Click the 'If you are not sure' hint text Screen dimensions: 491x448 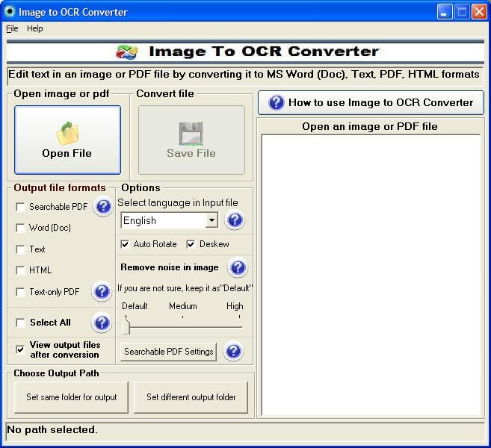pos(185,288)
